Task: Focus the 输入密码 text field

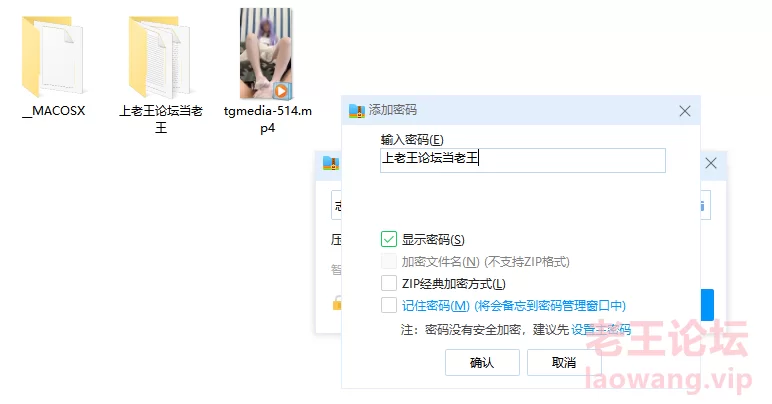Action: click(522, 160)
